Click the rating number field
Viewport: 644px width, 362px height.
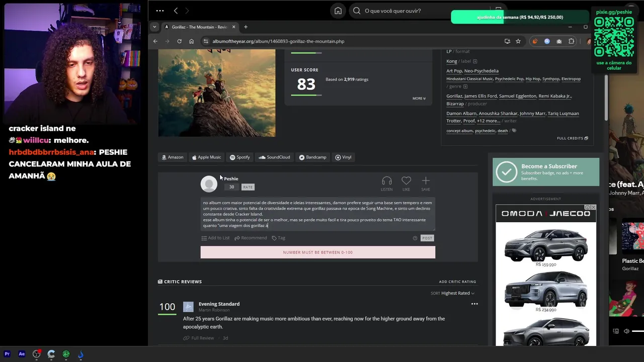pos(231,187)
